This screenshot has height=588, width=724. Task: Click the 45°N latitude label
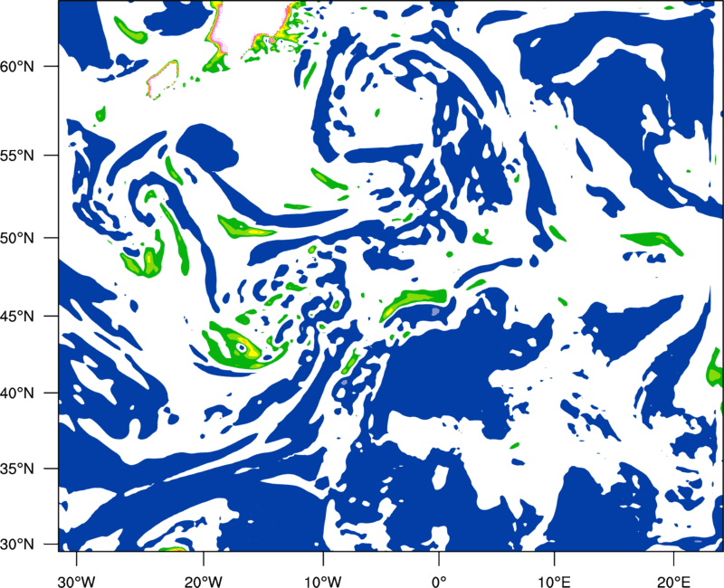coord(17,317)
